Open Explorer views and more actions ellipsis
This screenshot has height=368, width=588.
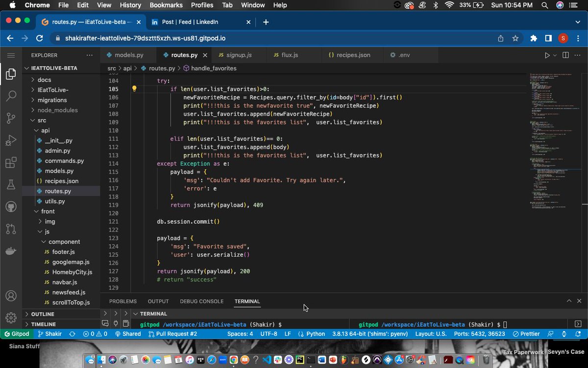point(89,55)
